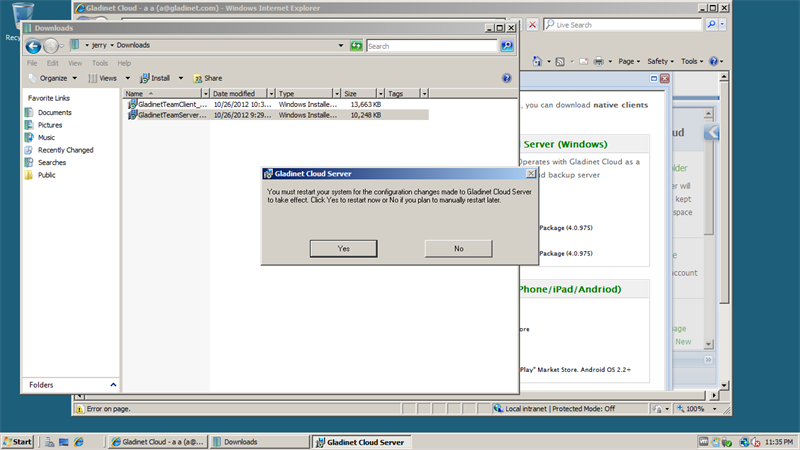Click the forward arrow in Downloads window
This screenshot has height=450, width=800.
click(51, 46)
